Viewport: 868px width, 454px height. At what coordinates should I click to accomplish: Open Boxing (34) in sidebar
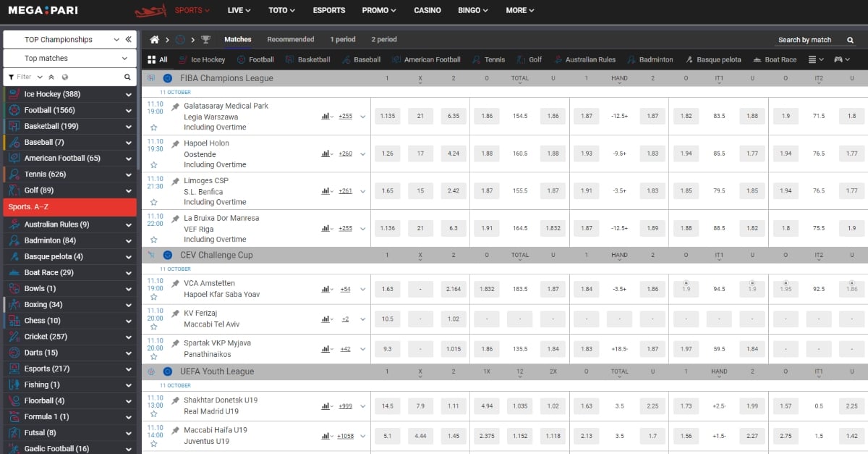pos(69,305)
